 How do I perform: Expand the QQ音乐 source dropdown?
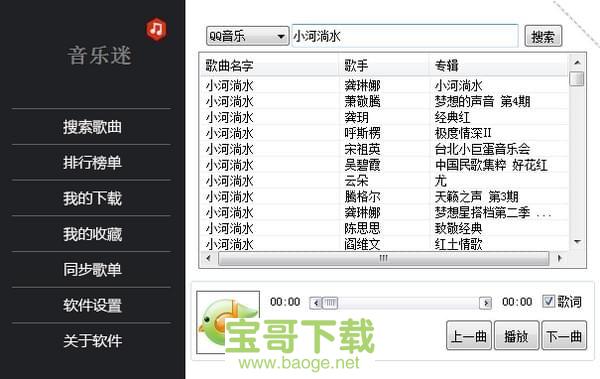coord(247,36)
